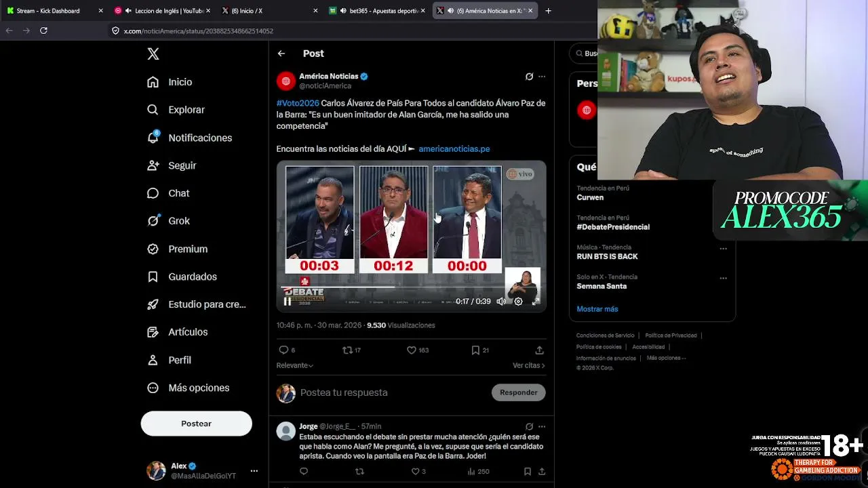868x488 pixels.
Task: Open Premium page
Action: tap(177, 249)
